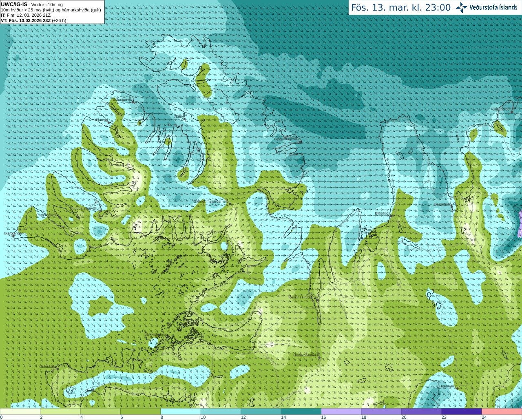This screenshot has width=522, height=420.
Task: Select the Hveravellir station label
Action: (x=447, y=386)
